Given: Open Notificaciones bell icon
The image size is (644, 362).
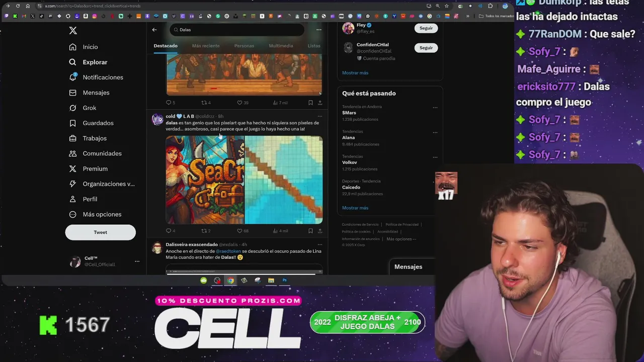Looking at the screenshot, I should [x=73, y=77].
